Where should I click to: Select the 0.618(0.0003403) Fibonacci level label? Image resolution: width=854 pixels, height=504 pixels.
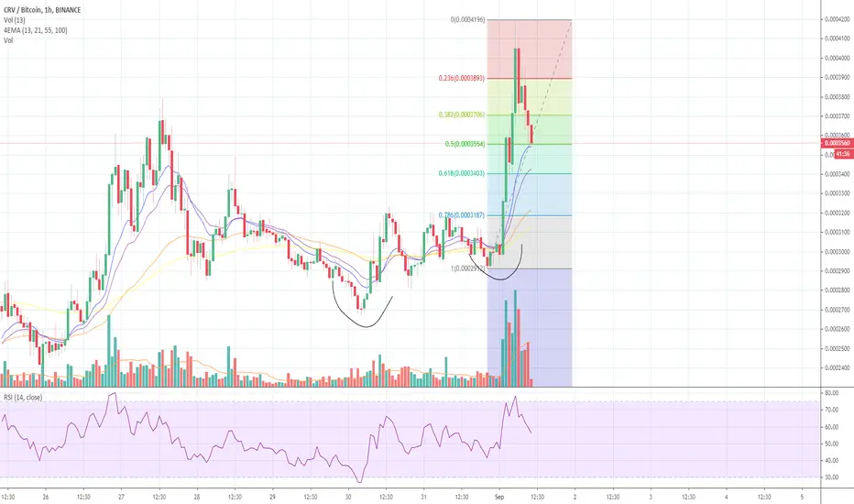[x=461, y=174]
